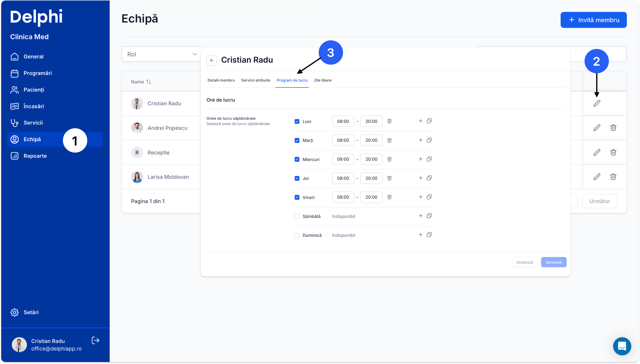Image resolution: width=640 pixels, height=364 pixels.
Task: Copy Miercuri schedule to other days
Action: (x=429, y=159)
